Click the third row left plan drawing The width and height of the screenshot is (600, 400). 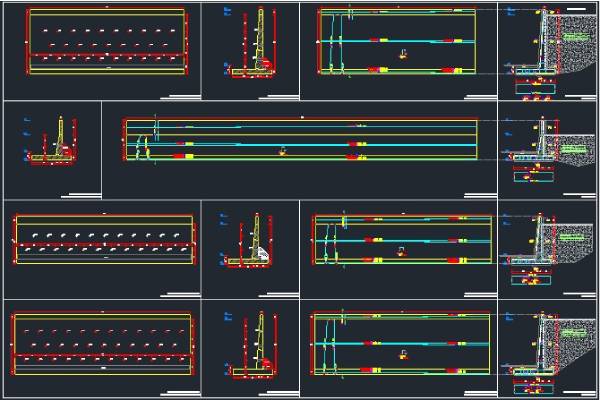pyautogui.click(x=104, y=240)
